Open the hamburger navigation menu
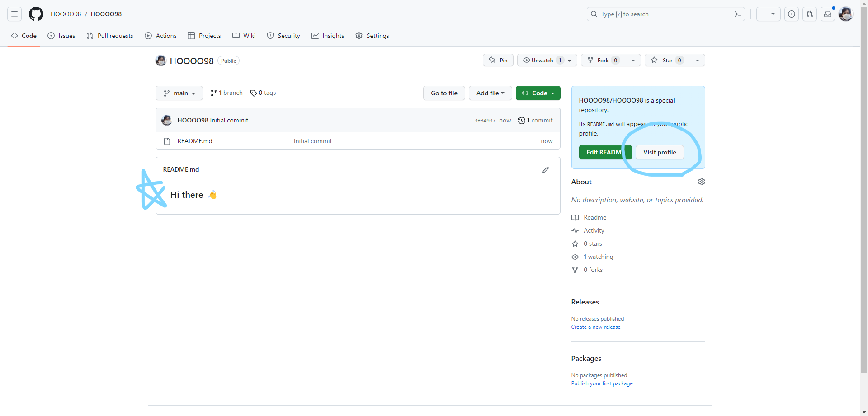868x416 pixels. [x=14, y=14]
